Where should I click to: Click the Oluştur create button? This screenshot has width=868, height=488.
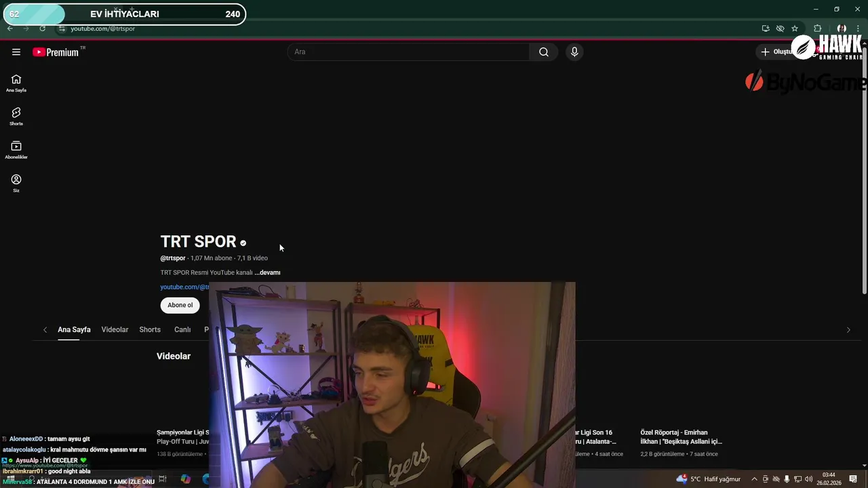click(777, 52)
